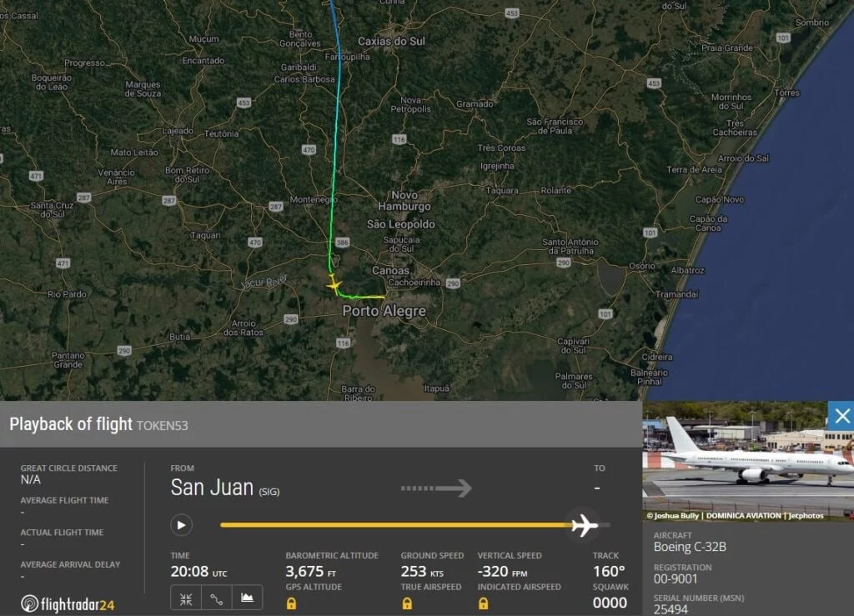Click the Porto Alegre map label
Image resolution: width=854 pixels, height=616 pixels.
(x=384, y=311)
